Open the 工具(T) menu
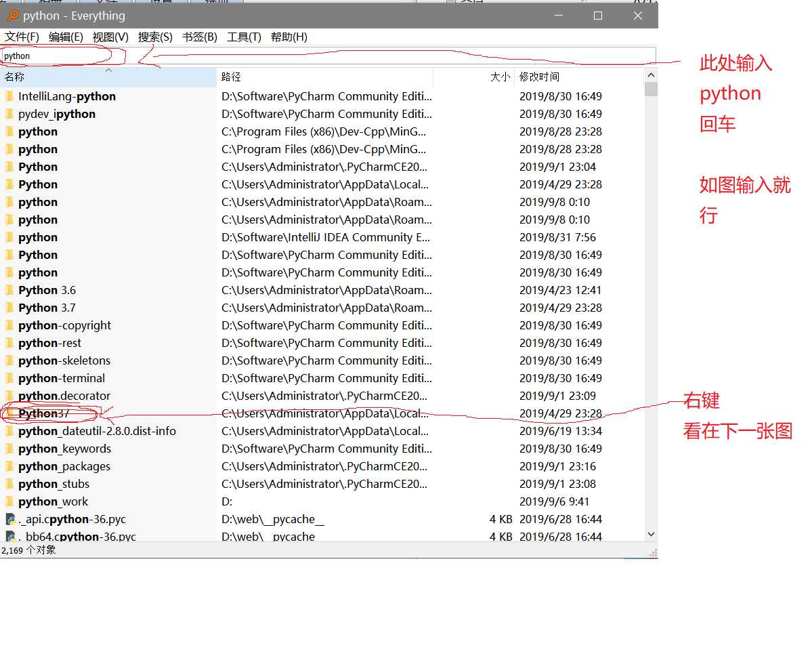This screenshot has width=812, height=660. coord(244,37)
